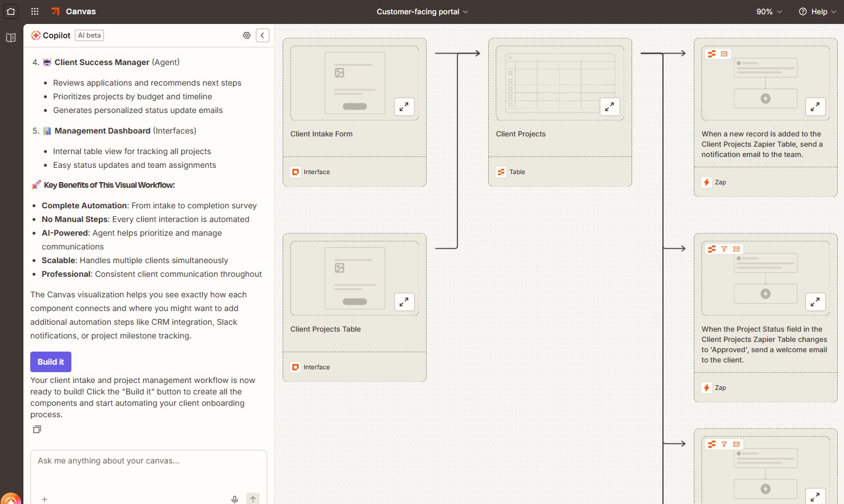Click the microphone icon in the chat box
Screen dimensions: 844x504
(x=234, y=499)
